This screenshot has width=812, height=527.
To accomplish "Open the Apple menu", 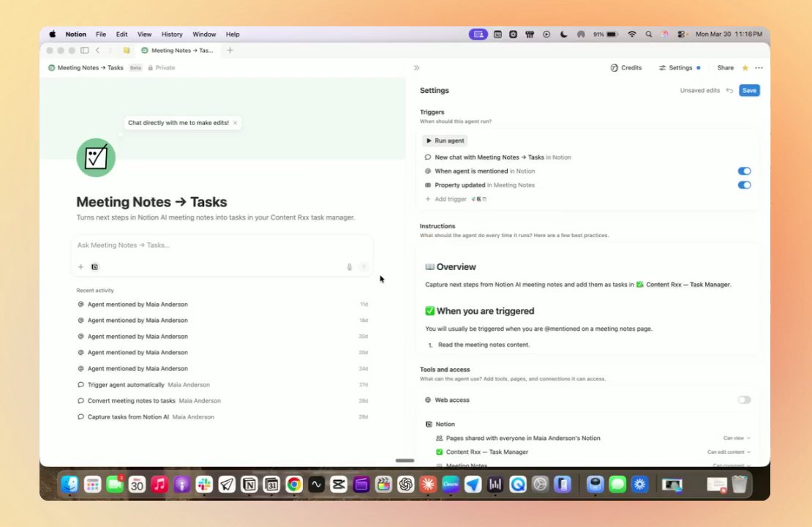I will pyautogui.click(x=52, y=34).
